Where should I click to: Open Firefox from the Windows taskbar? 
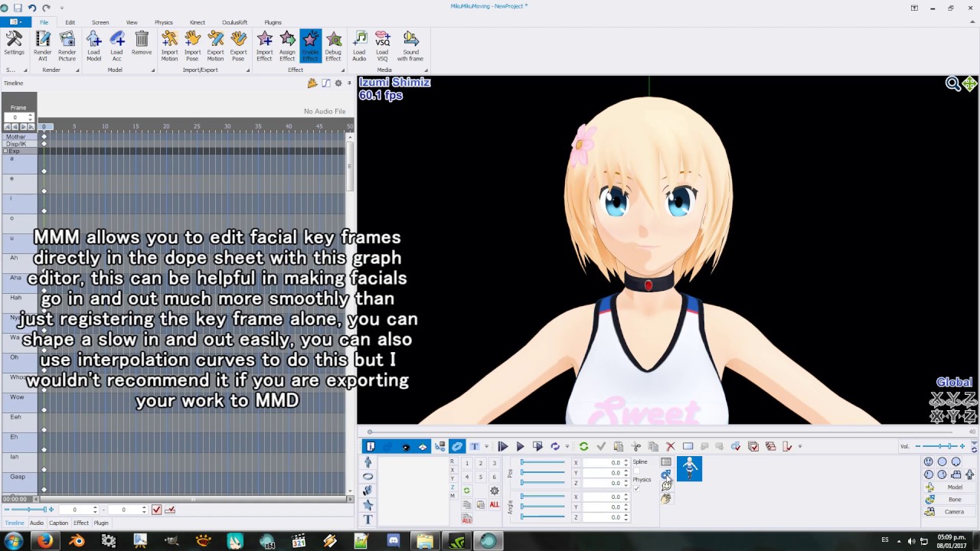click(x=45, y=541)
